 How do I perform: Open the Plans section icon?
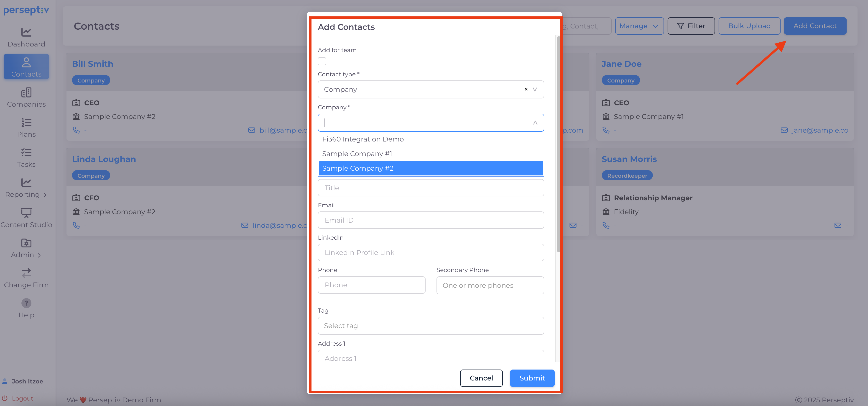[x=26, y=122]
